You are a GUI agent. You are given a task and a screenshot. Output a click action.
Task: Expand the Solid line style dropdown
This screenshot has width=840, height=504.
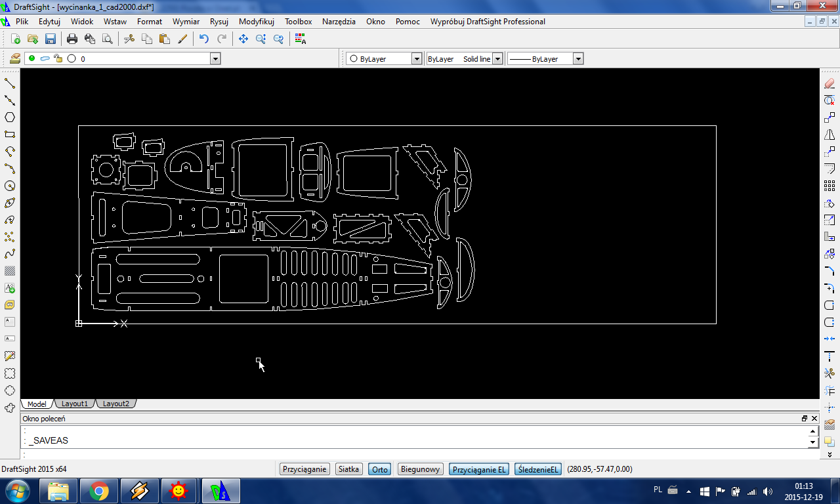coord(497,59)
